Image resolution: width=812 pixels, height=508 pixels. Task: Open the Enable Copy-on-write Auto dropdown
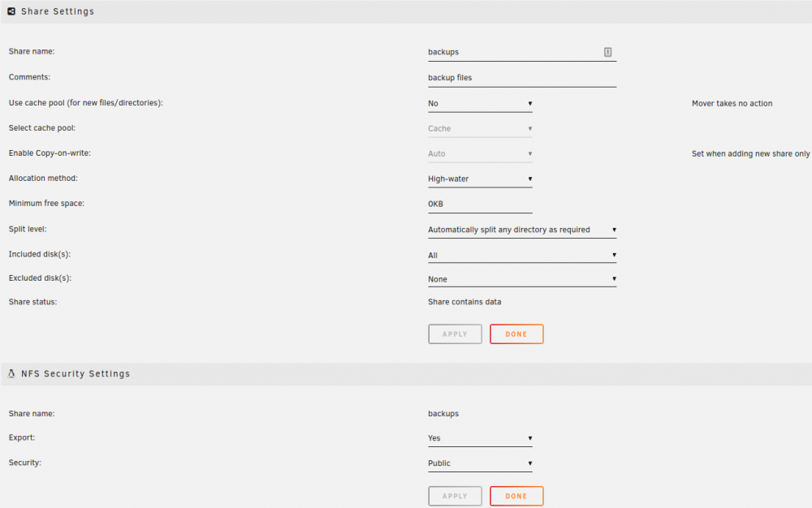pos(480,153)
